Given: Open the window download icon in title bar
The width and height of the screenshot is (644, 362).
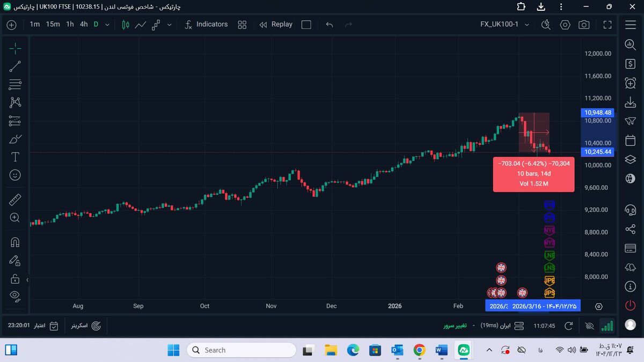Looking at the screenshot, I should coord(541,6).
